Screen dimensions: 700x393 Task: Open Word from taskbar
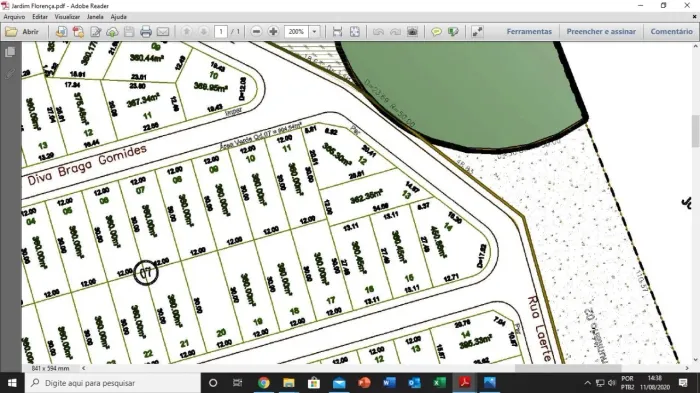click(389, 383)
